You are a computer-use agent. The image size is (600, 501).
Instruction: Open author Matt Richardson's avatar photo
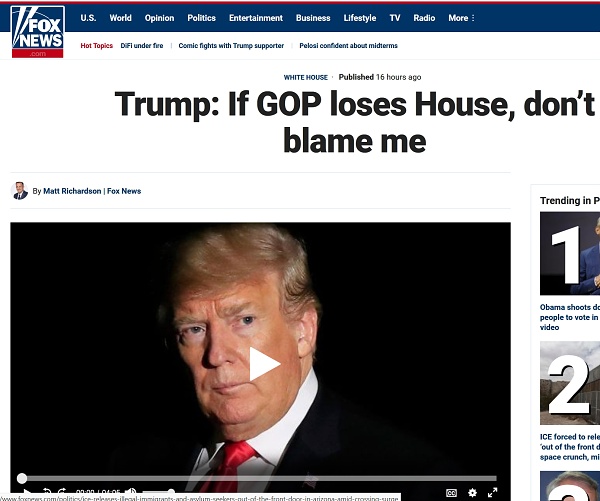click(20, 191)
